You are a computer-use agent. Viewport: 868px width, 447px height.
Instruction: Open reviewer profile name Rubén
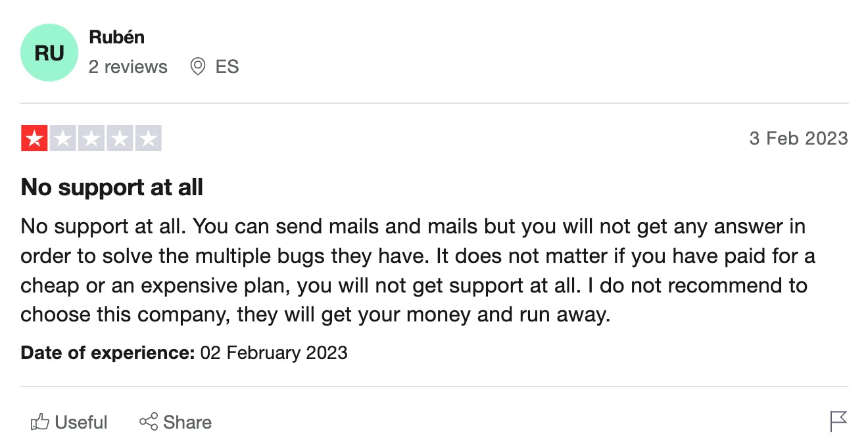(116, 37)
